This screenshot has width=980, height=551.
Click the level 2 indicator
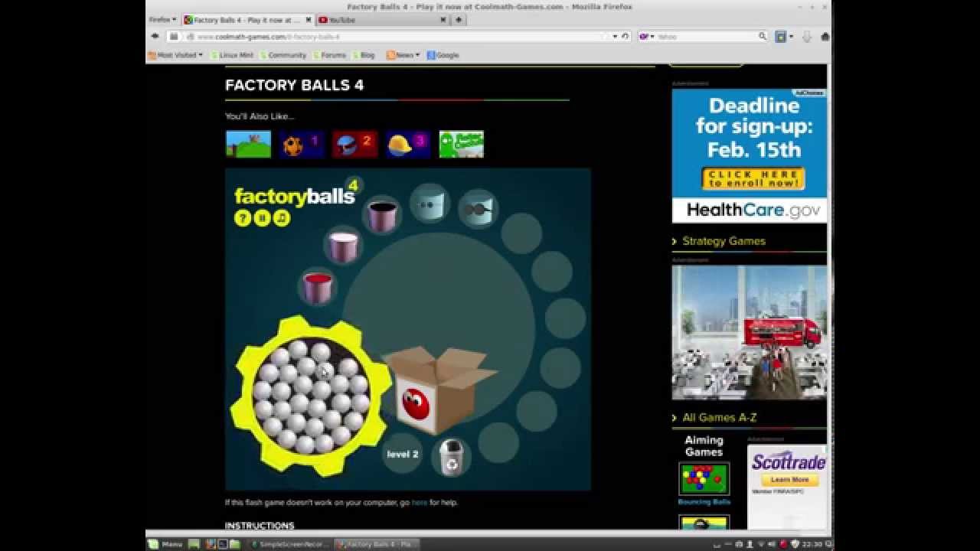[x=403, y=454]
